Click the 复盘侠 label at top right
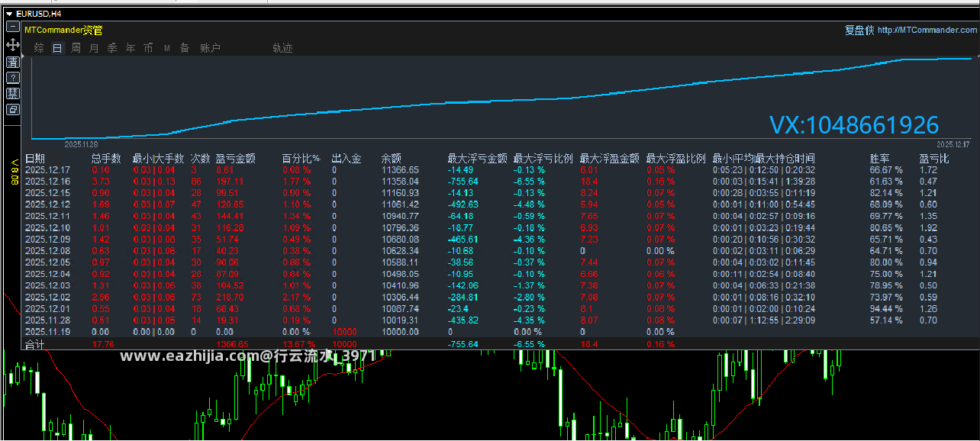This screenshot has width=980, height=441. pyautogui.click(x=859, y=31)
